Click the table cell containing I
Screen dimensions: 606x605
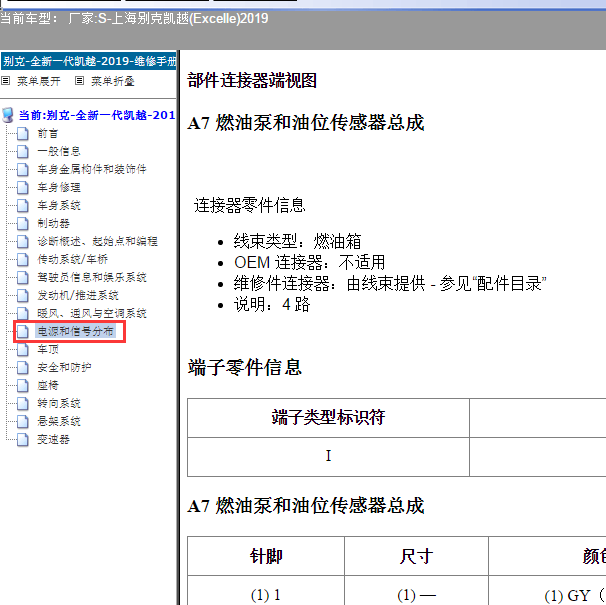point(328,456)
